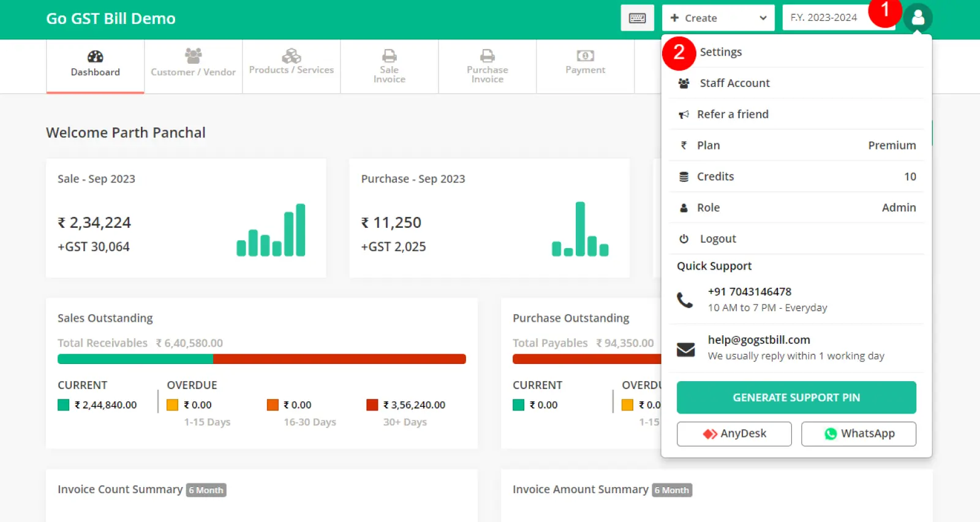Switch to Products / Services tab
The height and width of the screenshot is (522, 980).
click(x=292, y=67)
